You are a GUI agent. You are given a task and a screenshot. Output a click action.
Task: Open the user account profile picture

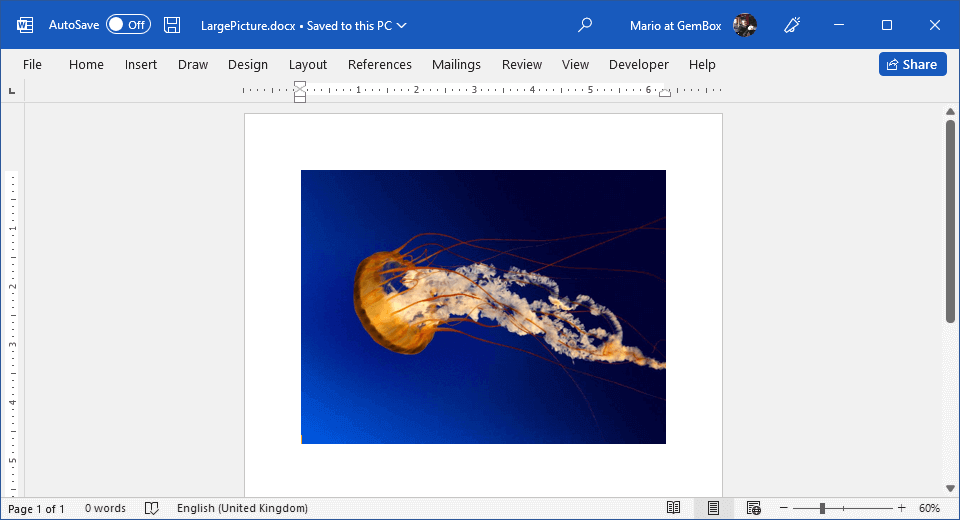[745, 25]
